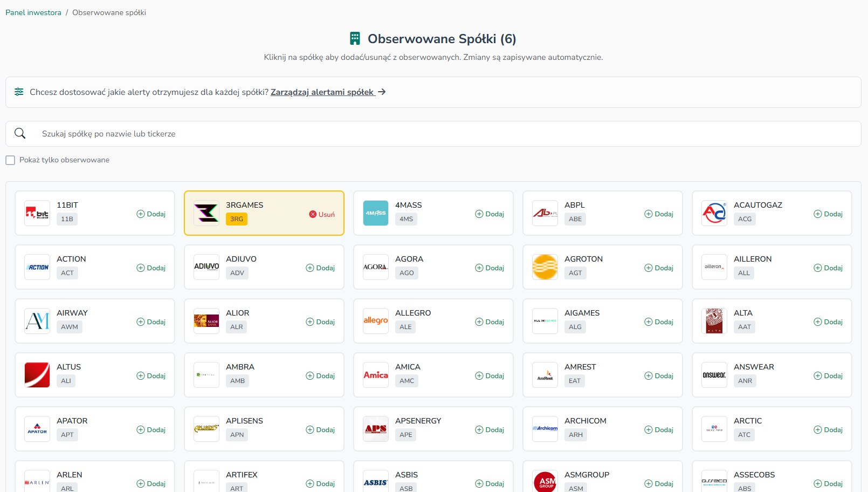Image resolution: width=868 pixels, height=492 pixels.
Task: Click the search magnifier icon
Action: click(20, 133)
